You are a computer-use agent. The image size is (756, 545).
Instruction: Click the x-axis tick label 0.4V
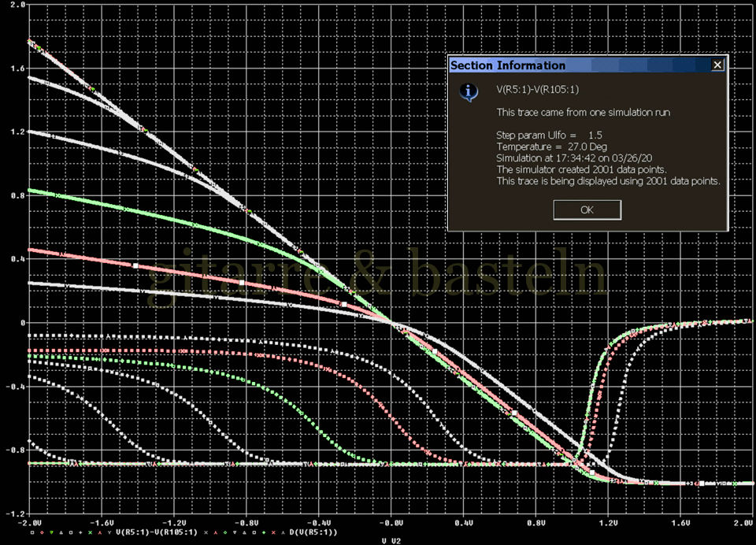(x=463, y=523)
